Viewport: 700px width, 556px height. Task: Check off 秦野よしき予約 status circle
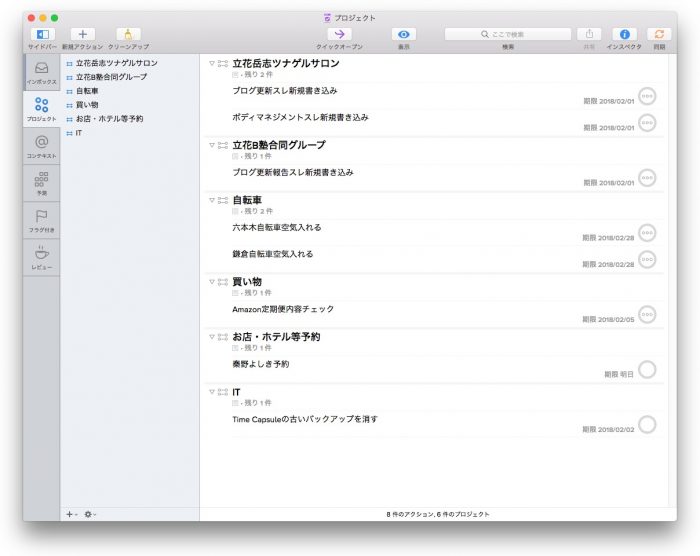coord(647,369)
